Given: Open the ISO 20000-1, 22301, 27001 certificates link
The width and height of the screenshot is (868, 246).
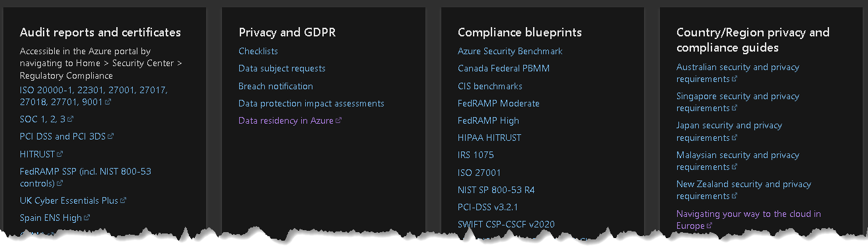Looking at the screenshot, I should tap(93, 97).
